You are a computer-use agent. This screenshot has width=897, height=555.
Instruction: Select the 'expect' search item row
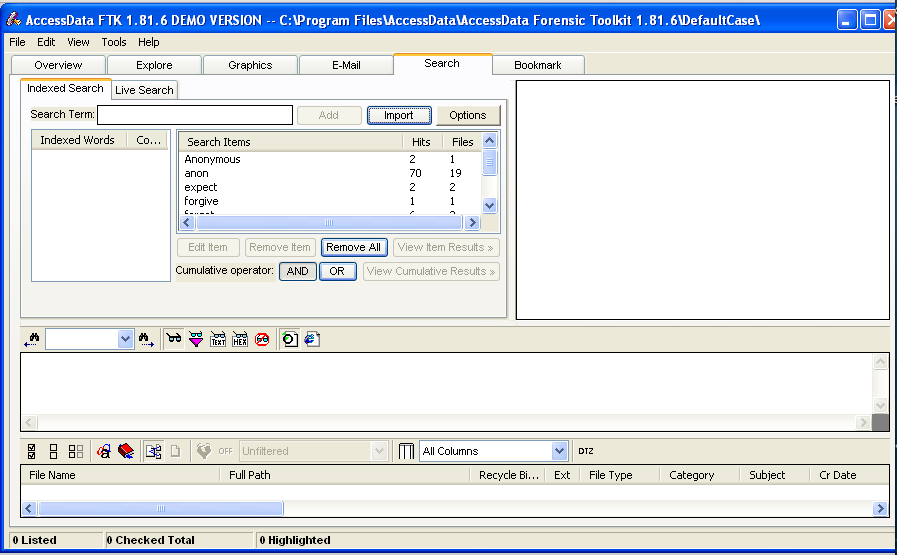click(x=330, y=187)
